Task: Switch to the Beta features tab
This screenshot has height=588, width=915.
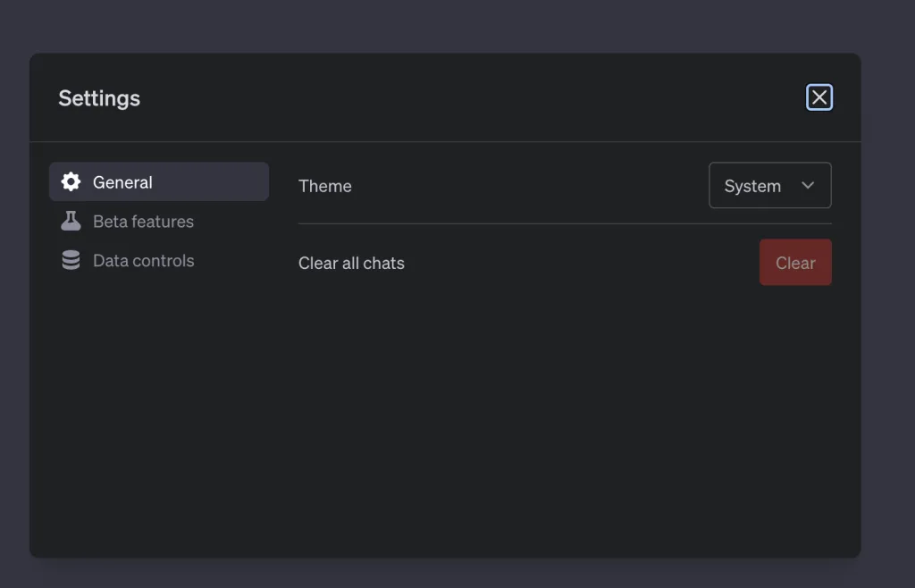Action: tap(159, 221)
